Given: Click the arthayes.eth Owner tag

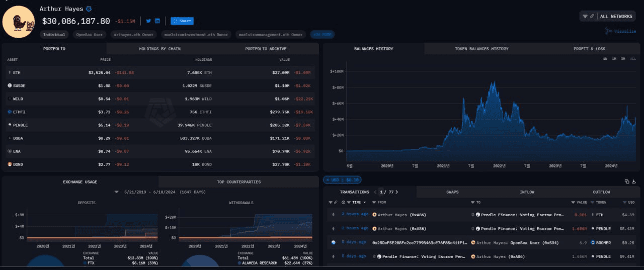Looking at the screenshot, I should pos(133,35).
